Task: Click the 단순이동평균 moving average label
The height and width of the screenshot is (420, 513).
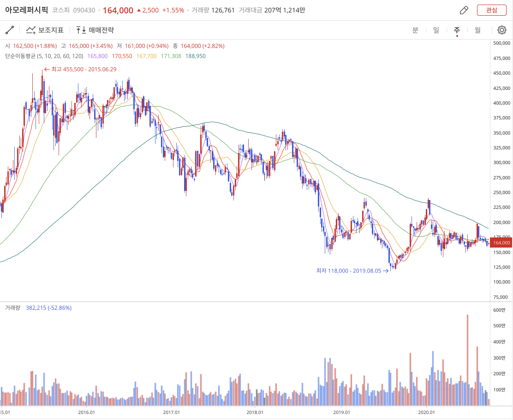Action: click(44, 56)
